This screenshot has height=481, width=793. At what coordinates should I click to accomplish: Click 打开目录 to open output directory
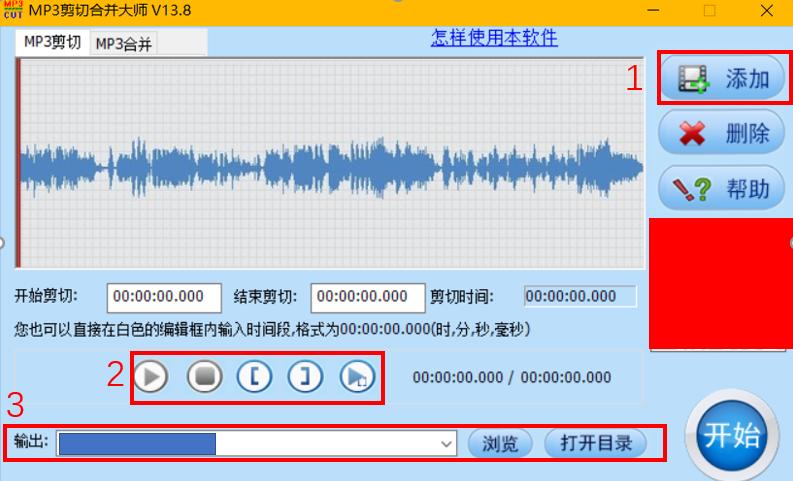pyautogui.click(x=596, y=444)
